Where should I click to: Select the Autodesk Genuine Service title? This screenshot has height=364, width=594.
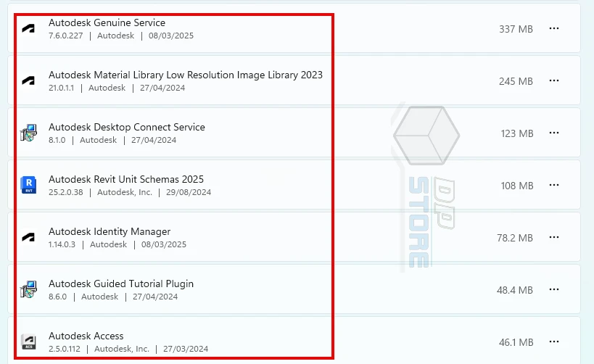(x=107, y=22)
